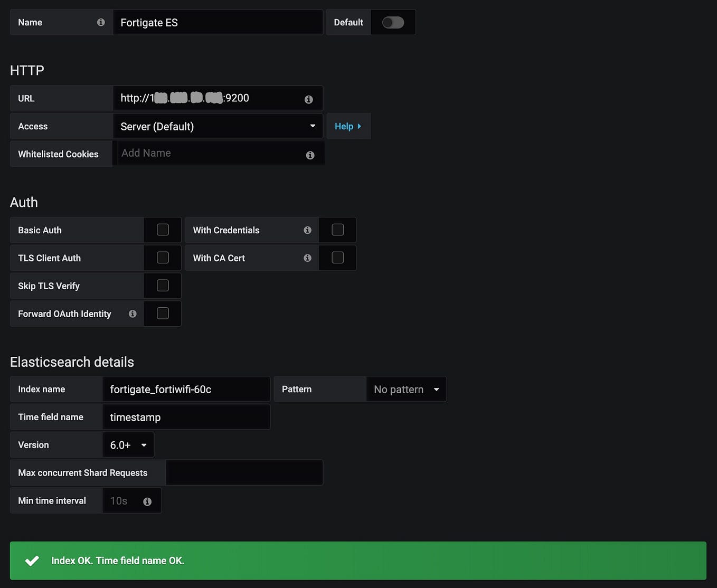Enable the With CA Cert option
The image size is (717, 588).
coord(337,258)
